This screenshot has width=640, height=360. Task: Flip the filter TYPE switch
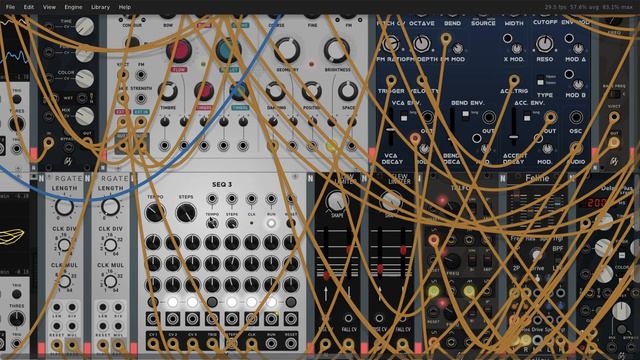coord(540,80)
